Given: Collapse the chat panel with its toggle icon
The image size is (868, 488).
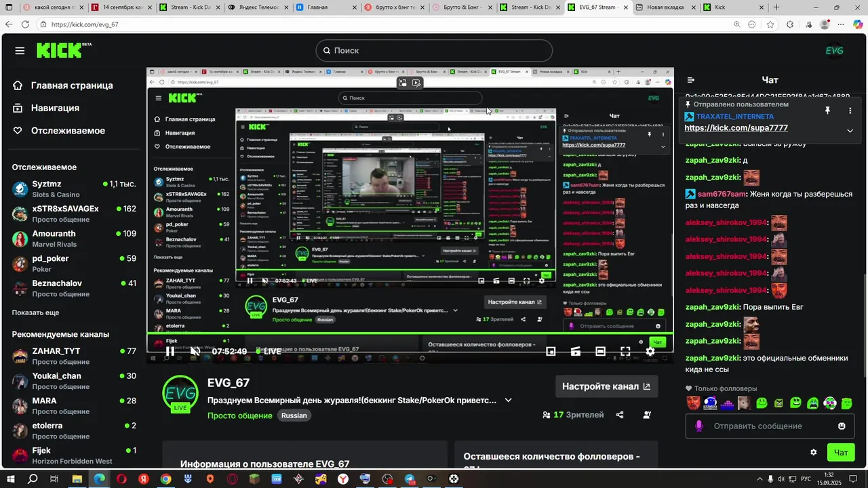Looking at the screenshot, I should click(x=690, y=80).
